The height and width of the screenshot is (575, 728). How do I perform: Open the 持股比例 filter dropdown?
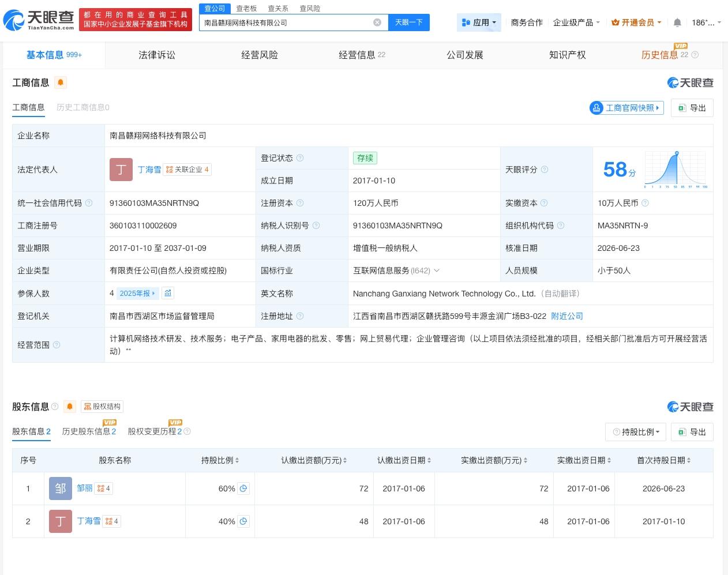(x=636, y=432)
